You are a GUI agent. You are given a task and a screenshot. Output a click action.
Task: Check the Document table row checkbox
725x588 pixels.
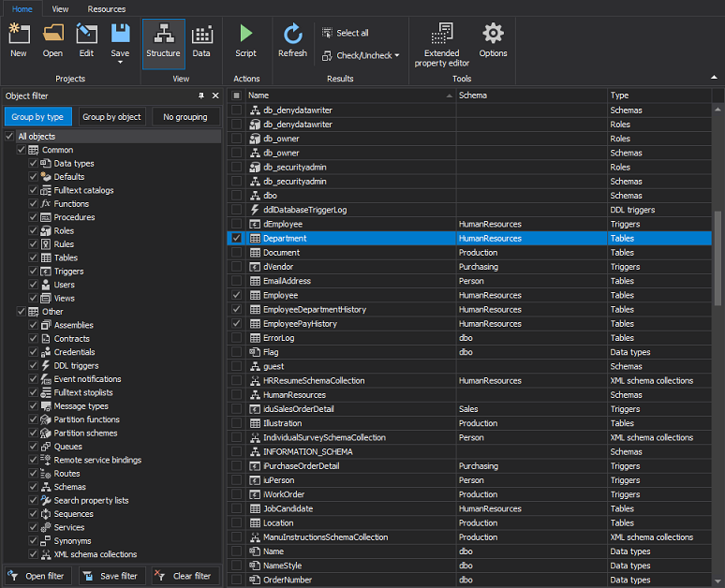pyautogui.click(x=237, y=253)
